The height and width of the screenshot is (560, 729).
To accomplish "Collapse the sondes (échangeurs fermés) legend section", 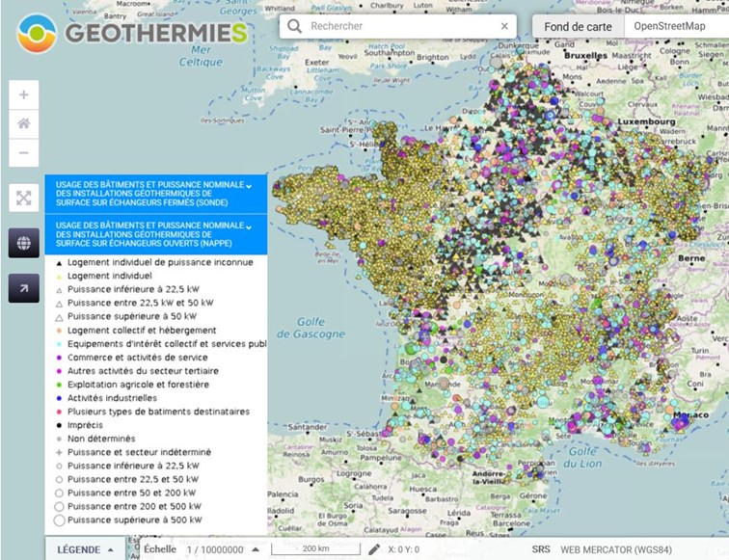I will tap(156, 194).
